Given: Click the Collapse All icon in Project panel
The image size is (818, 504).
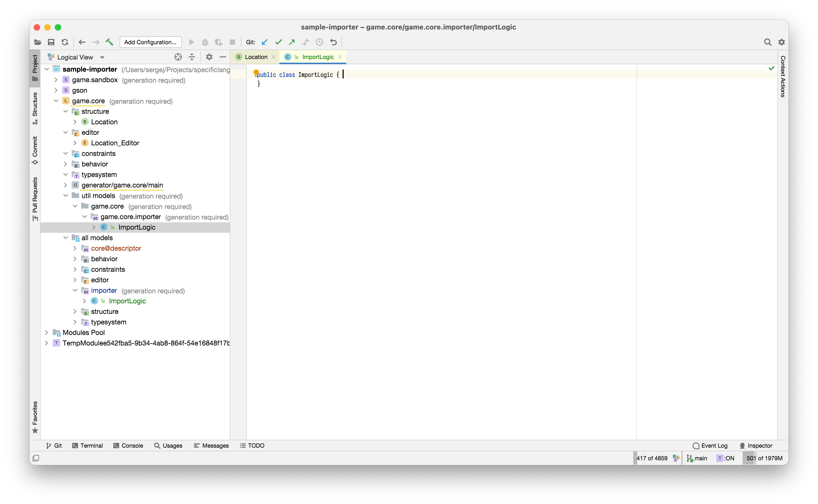Looking at the screenshot, I should [x=192, y=57].
